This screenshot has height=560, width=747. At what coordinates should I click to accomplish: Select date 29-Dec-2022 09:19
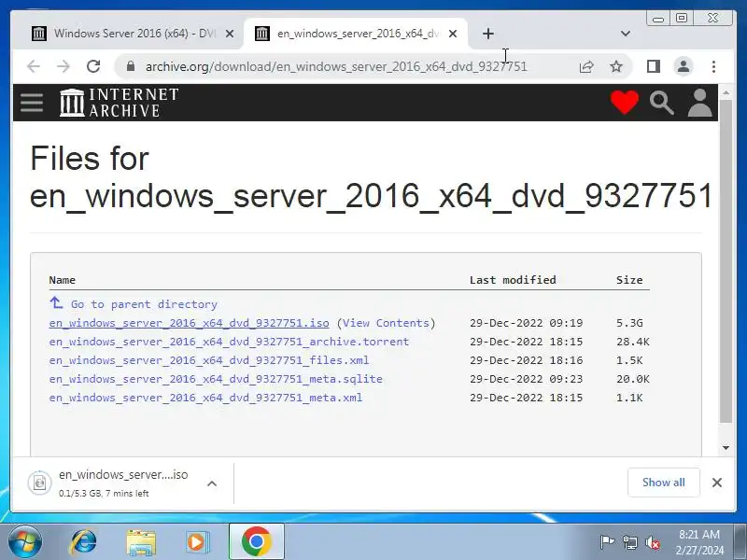click(x=526, y=323)
